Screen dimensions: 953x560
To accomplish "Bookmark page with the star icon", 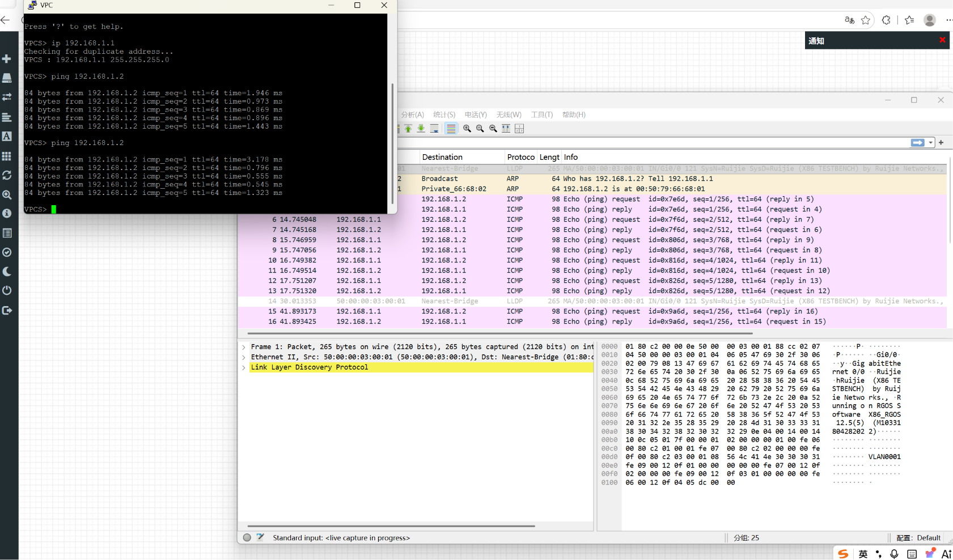I will 866,20.
